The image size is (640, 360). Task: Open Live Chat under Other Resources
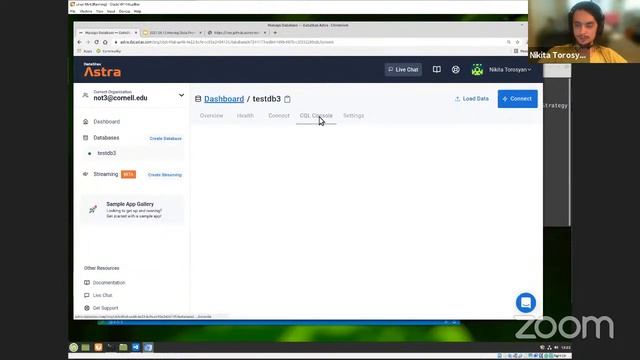[x=102, y=295]
